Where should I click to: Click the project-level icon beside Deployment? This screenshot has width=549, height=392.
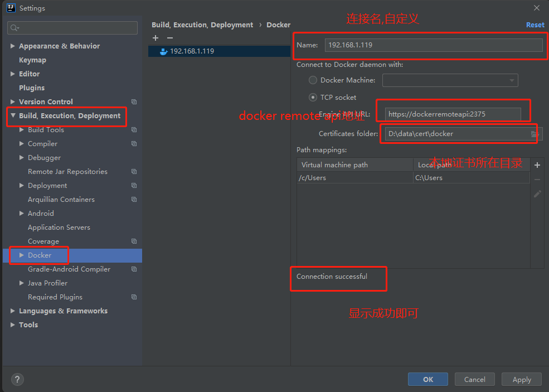pyautogui.click(x=134, y=185)
